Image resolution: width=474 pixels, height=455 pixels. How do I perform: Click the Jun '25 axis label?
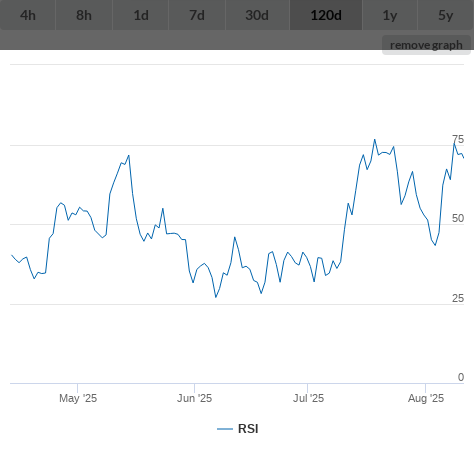tap(195, 398)
